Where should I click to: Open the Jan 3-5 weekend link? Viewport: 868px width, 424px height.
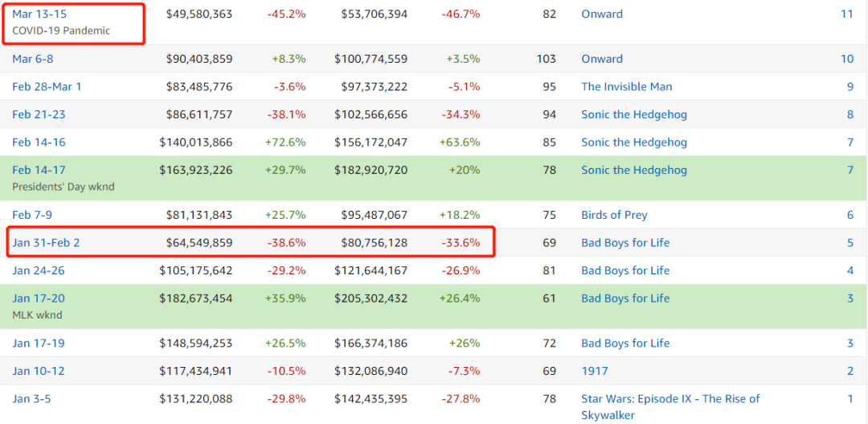coord(31,398)
